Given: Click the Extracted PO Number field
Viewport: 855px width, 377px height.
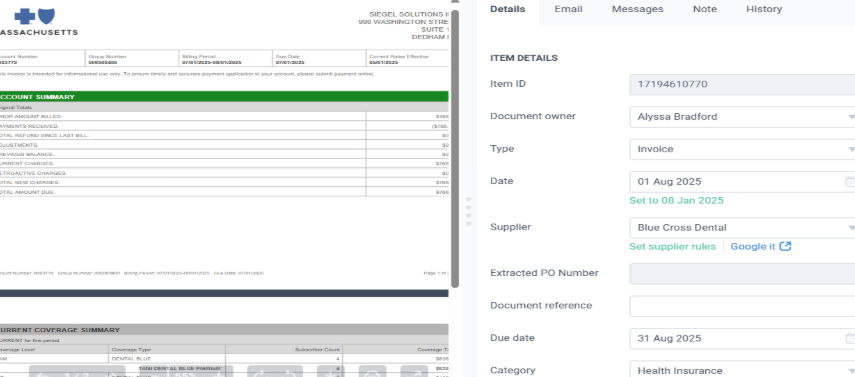Looking at the screenshot, I should (742, 273).
